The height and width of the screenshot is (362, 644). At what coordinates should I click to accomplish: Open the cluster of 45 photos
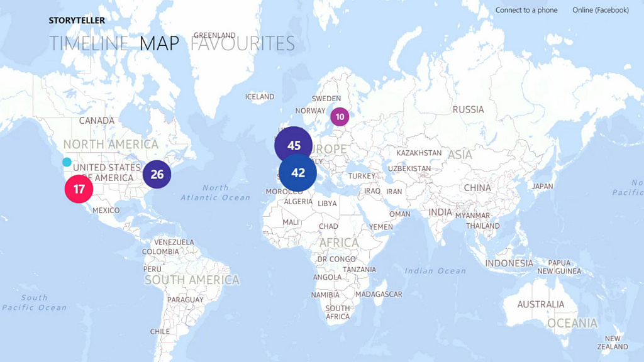293,145
